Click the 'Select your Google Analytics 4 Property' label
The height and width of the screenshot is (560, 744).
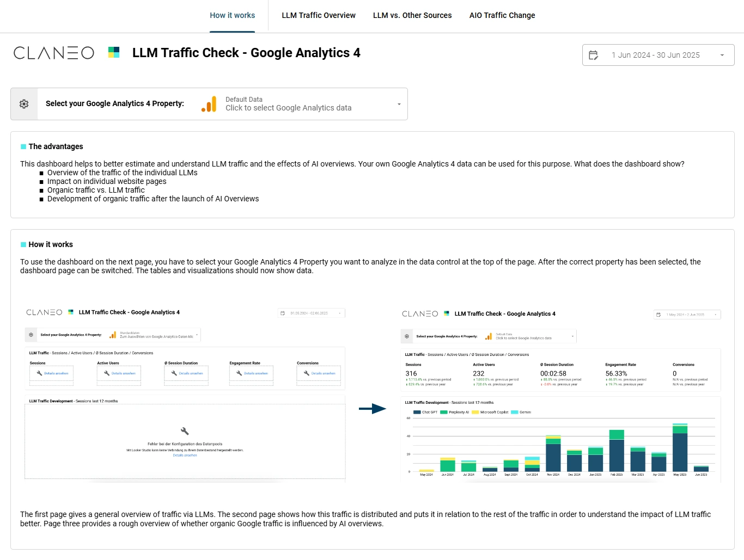(x=115, y=104)
